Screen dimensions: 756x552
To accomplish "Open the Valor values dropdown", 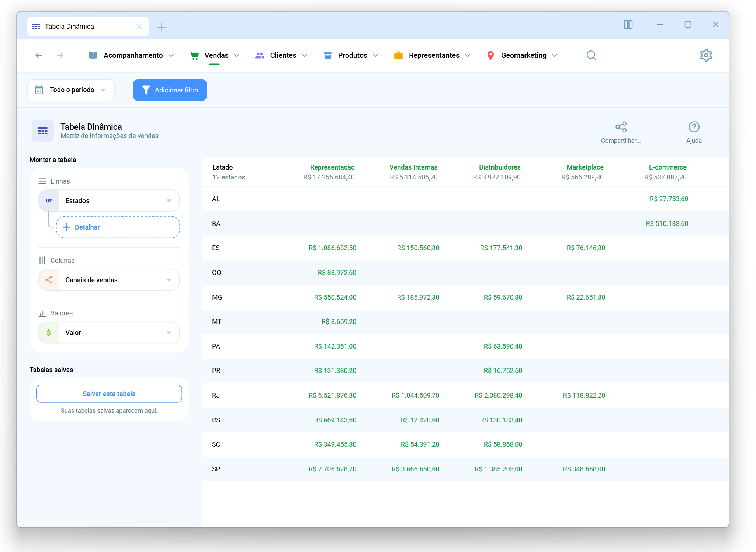I will coord(109,333).
